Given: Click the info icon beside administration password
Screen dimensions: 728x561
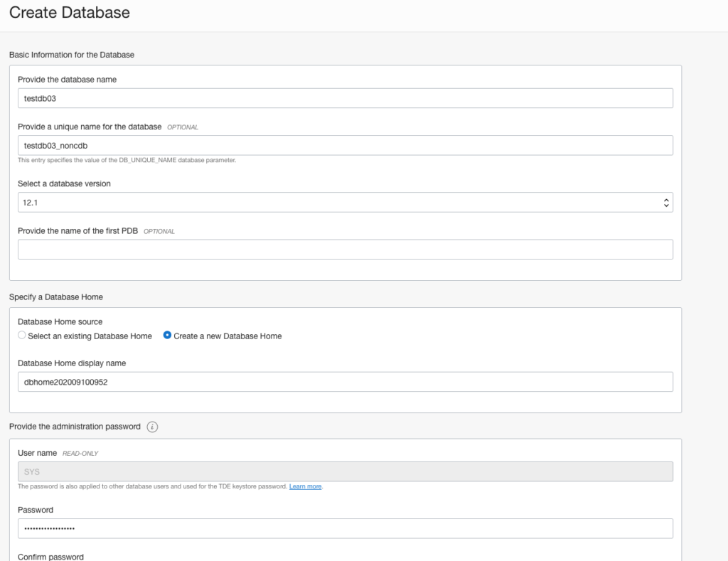Looking at the screenshot, I should tap(152, 427).
